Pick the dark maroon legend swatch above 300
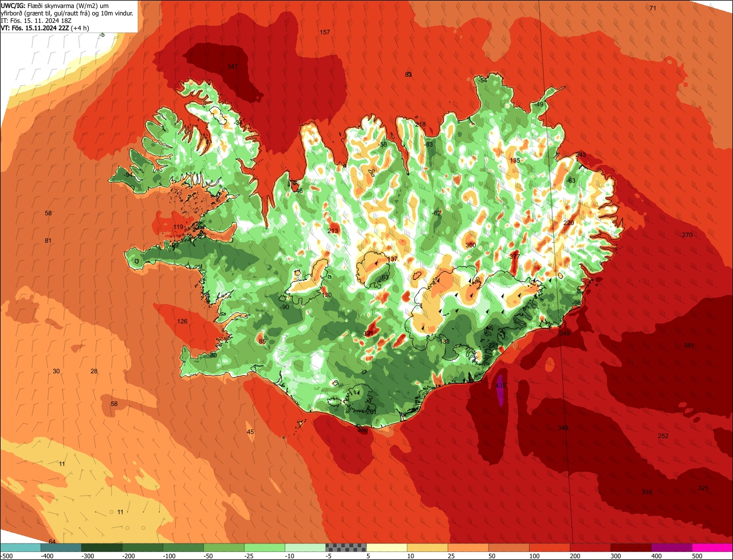 (632, 547)
